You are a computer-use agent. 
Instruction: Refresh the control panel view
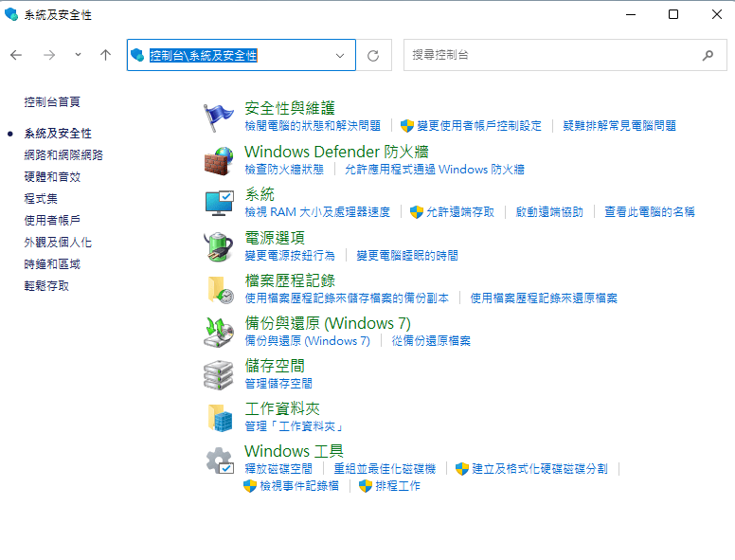pyautogui.click(x=373, y=55)
